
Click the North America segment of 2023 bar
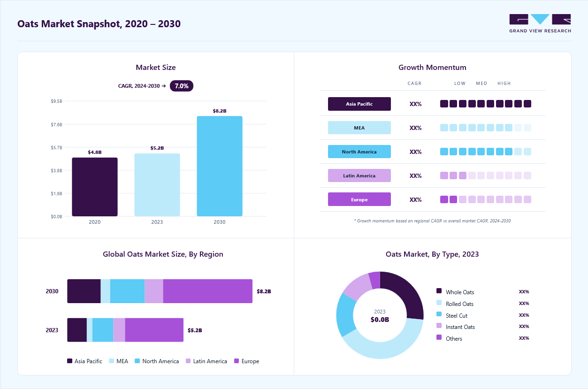103,330
